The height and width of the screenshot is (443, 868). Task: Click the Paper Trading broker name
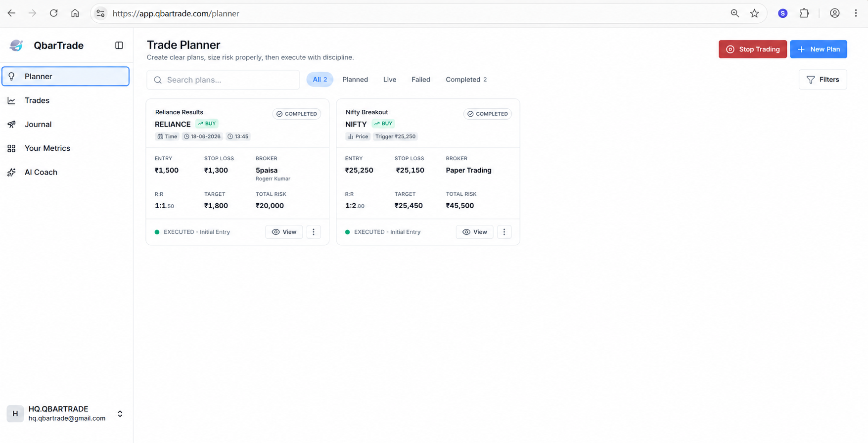468,170
